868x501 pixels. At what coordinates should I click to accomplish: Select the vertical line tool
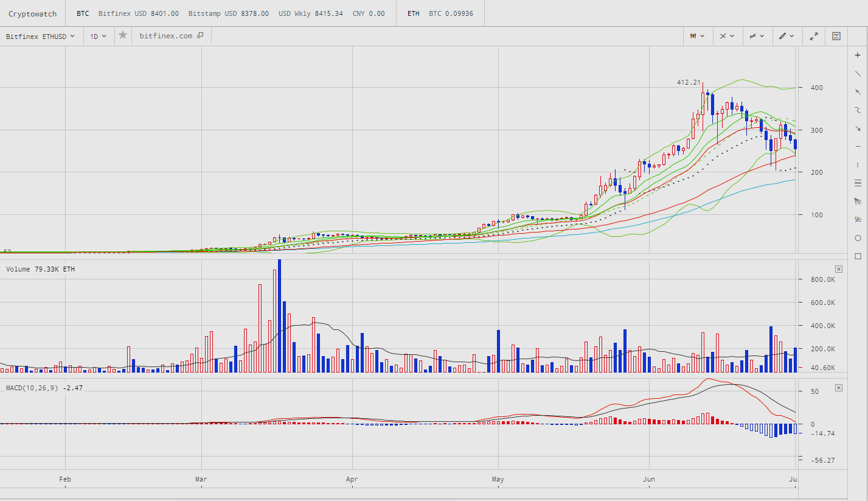858,164
